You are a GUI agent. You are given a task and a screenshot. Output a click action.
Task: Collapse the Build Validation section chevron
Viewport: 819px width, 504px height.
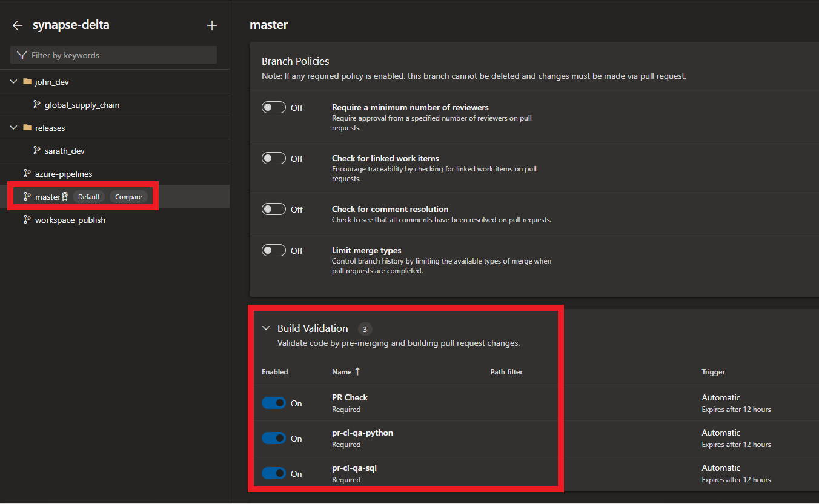pyautogui.click(x=265, y=328)
